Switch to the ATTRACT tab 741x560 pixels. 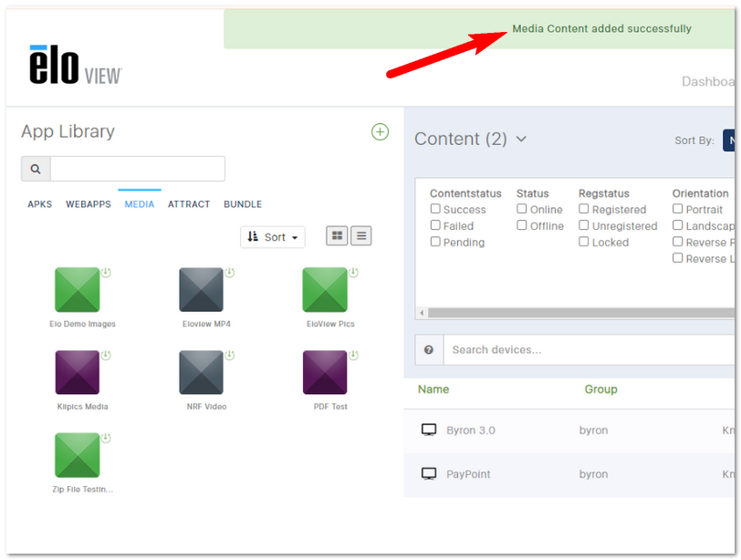click(x=189, y=204)
